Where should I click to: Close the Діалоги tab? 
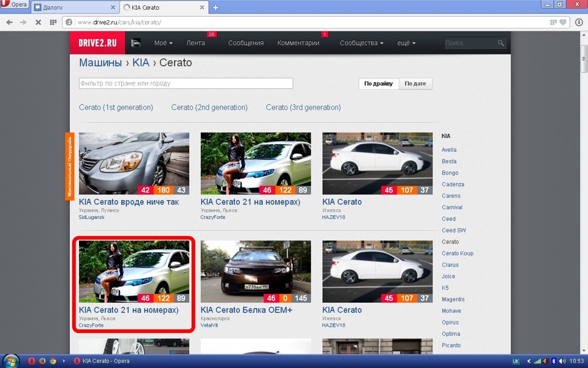click(x=113, y=7)
